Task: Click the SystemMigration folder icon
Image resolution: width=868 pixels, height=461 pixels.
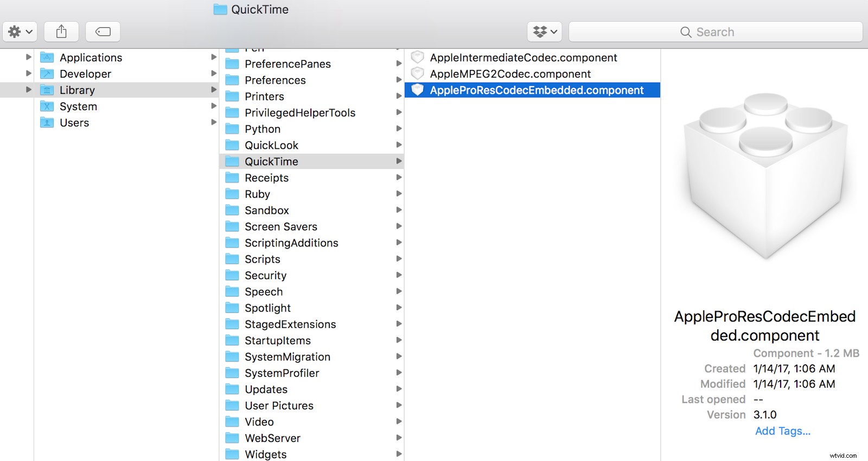Action: pos(232,357)
